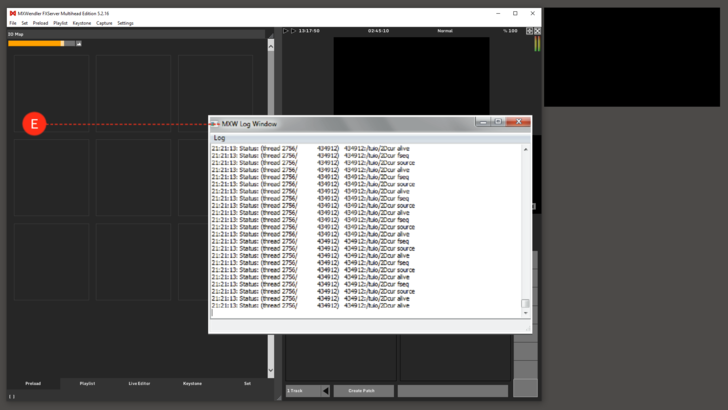
Task: Click the gray square button bottom right
Action: [x=525, y=388]
